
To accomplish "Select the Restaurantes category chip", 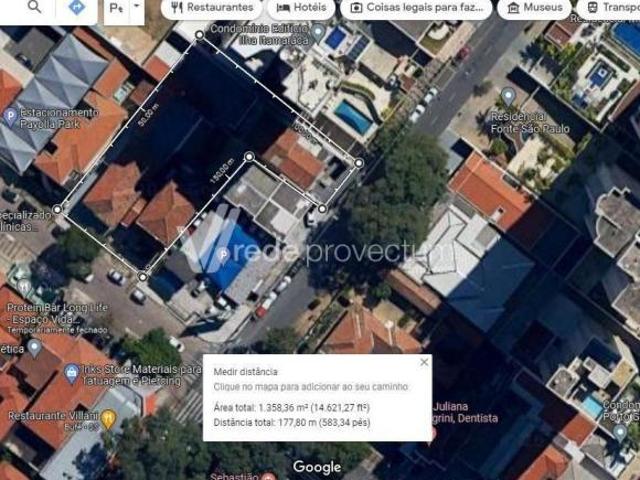I will pyautogui.click(x=211, y=7).
